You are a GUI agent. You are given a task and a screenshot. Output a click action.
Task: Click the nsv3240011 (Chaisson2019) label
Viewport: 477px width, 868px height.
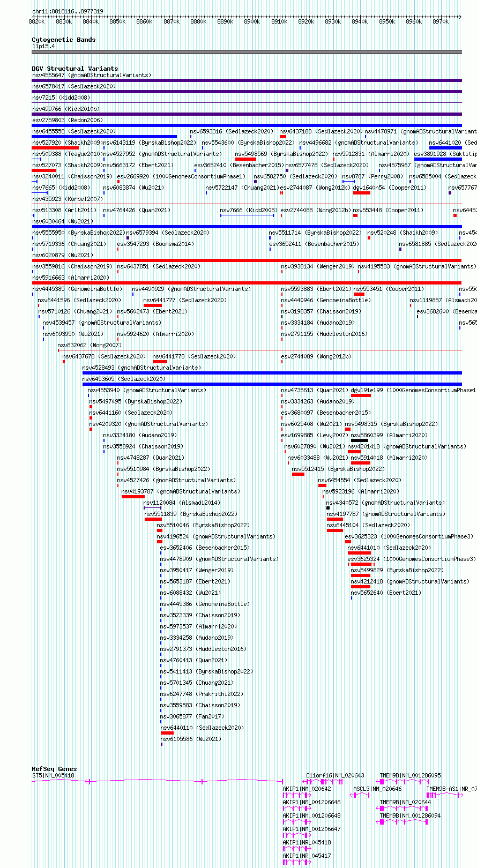coord(72,176)
